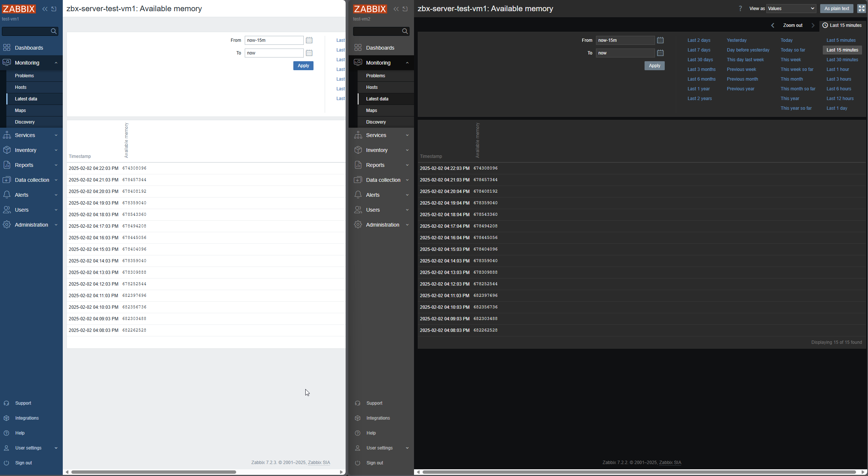The width and height of the screenshot is (868, 476).
Task: Sign out of test-vm2 Zabbix
Action: tap(375, 463)
